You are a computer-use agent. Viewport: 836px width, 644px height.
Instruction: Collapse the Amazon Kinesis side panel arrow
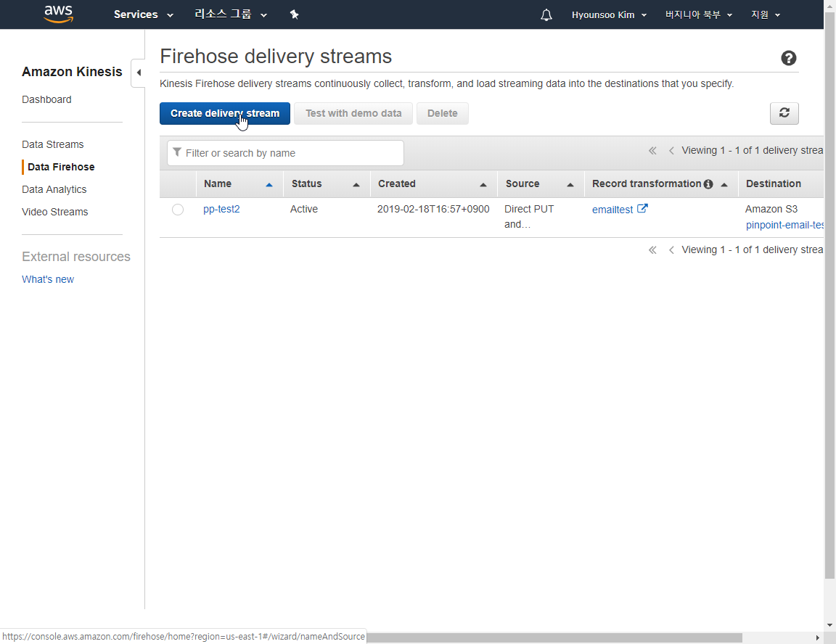click(139, 73)
